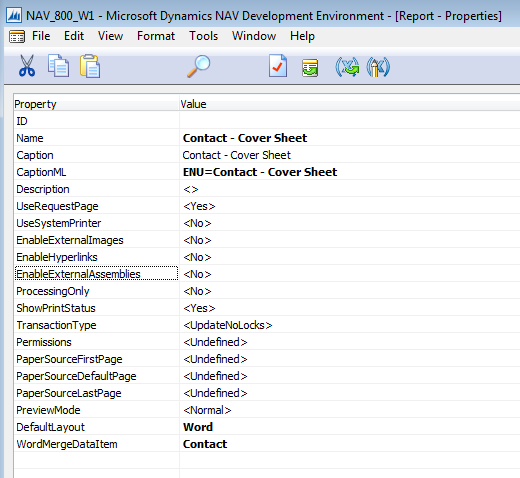This screenshot has height=478, width=520.
Task: Click the C/AL Globals (x) refresh icon
Action: 347,67
